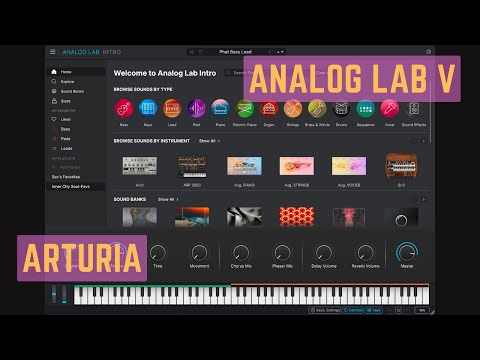Click the Time knob
Image resolution: width=480 pixels, height=360 pixels.
pyautogui.click(x=158, y=253)
